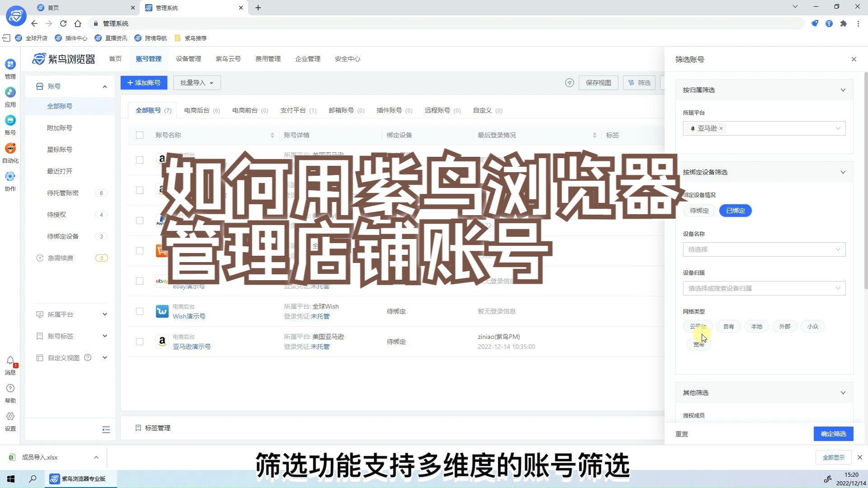This screenshot has height=488, width=868.
Task: Click the filter panel vertical scrollbar
Action: (x=865, y=180)
